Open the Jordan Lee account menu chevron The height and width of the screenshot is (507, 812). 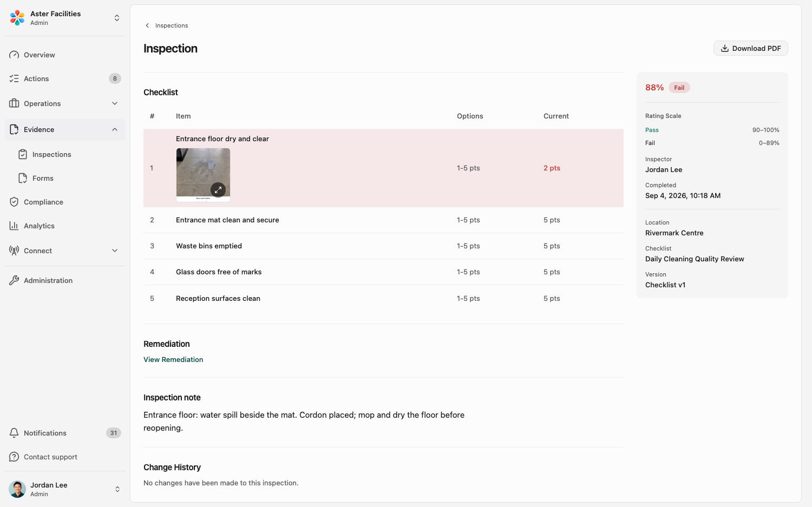[117, 489]
